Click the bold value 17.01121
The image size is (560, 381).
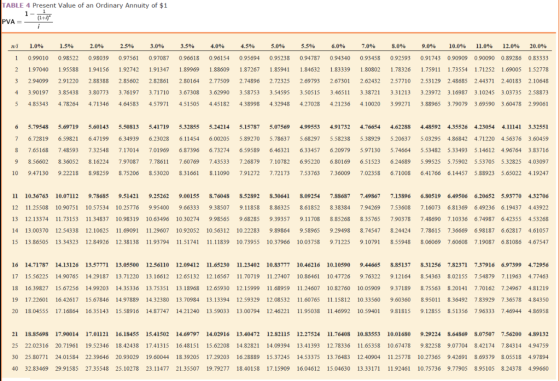98,334
